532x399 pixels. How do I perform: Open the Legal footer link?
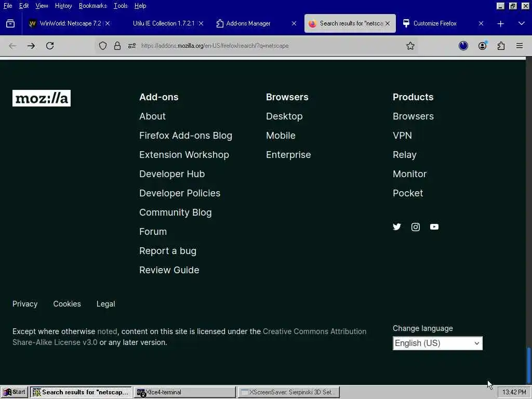pyautogui.click(x=106, y=304)
